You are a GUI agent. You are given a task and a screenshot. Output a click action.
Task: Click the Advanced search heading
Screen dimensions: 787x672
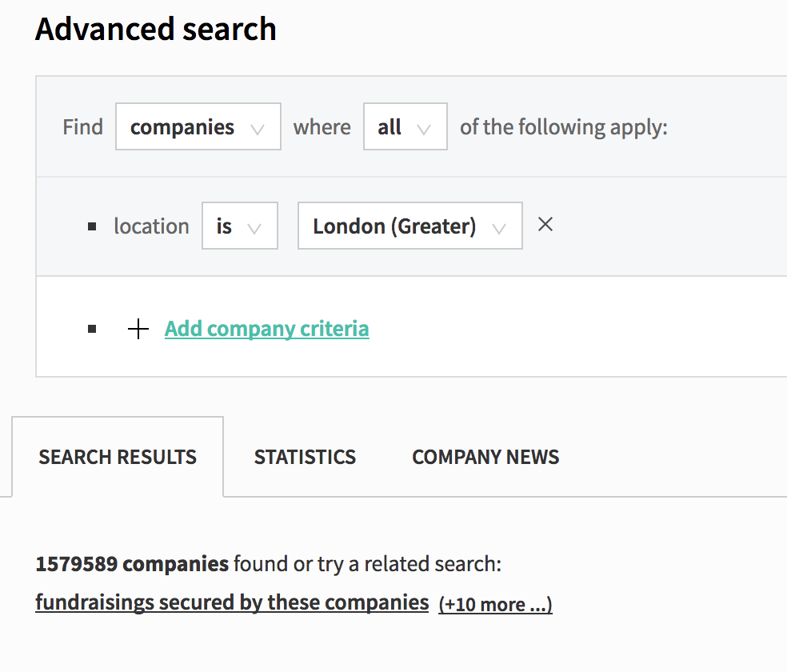click(x=156, y=29)
